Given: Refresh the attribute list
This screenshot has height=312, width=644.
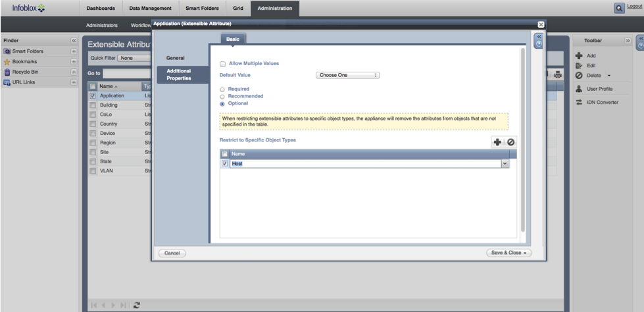Looking at the screenshot, I should [x=137, y=305].
